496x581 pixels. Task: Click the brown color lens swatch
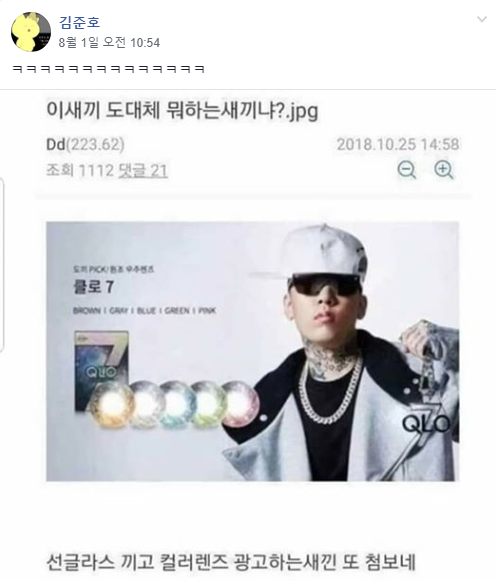pyautogui.click(x=111, y=404)
